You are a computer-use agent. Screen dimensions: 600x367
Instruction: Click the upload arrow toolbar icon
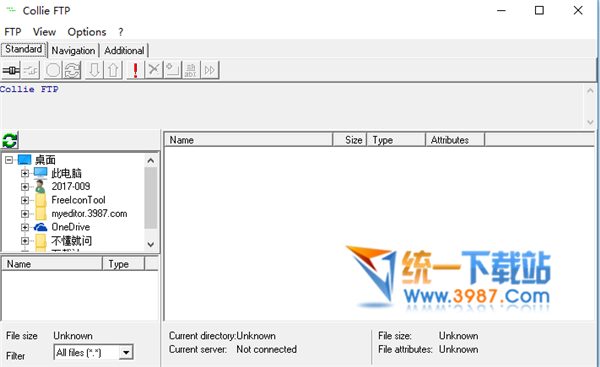tap(113, 70)
